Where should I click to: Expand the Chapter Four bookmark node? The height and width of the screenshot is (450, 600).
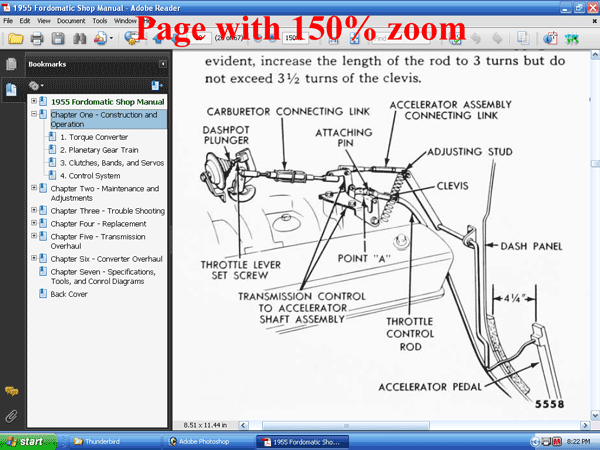[x=34, y=223]
